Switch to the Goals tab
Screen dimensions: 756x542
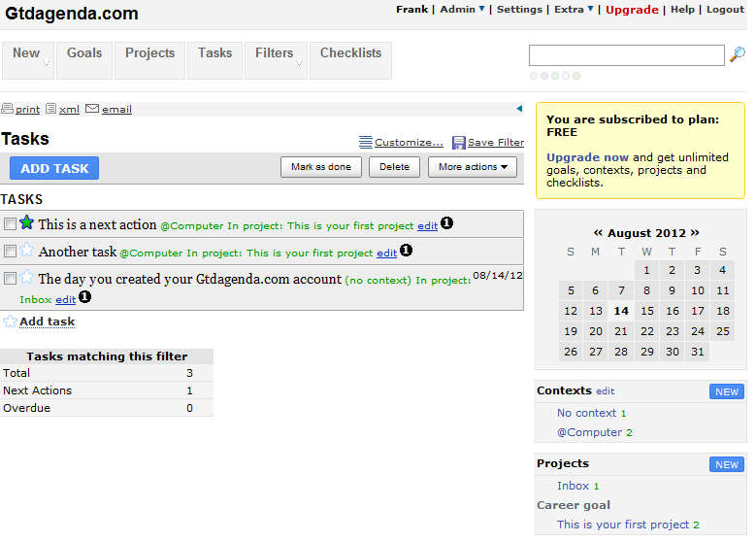pyautogui.click(x=84, y=60)
